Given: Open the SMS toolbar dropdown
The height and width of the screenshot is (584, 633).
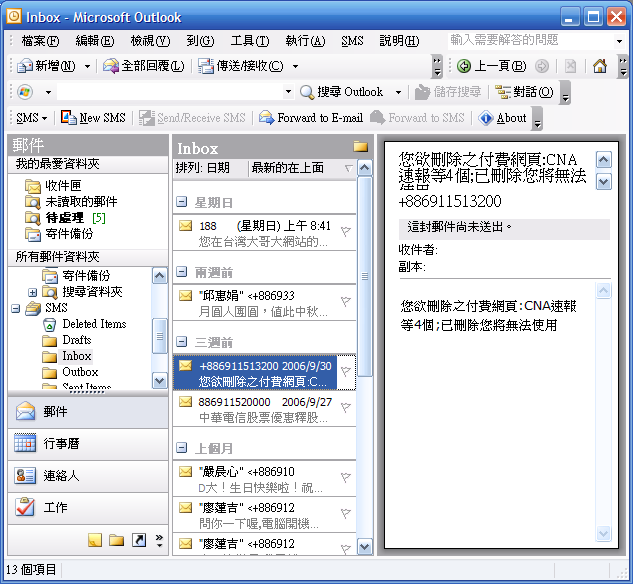Looking at the screenshot, I should coord(31,118).
